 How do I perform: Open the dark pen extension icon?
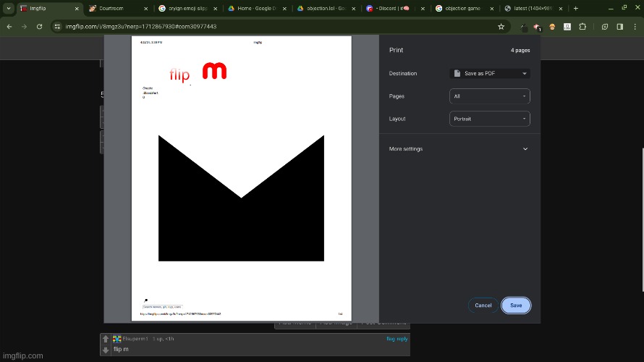tap(523, 27)
